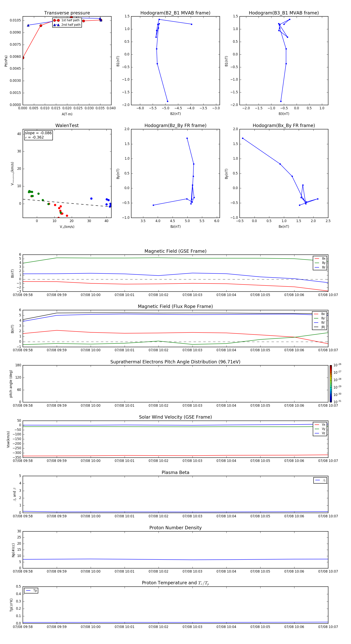Image resolution: width=351 pixels, height=644 pixels.
Task: Click the Bz' entry in the flux rope legend
Action: click(320, 323)
